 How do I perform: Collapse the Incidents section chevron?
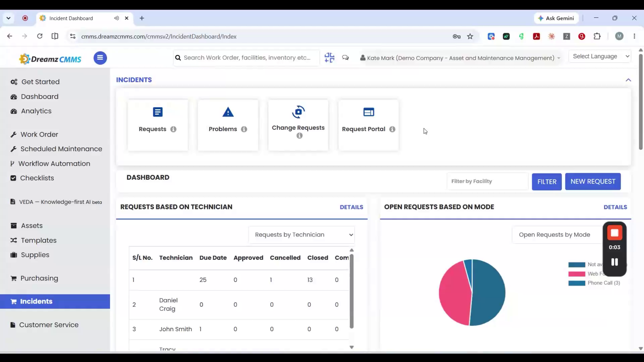pyautogui.click(x=628, y=80)
